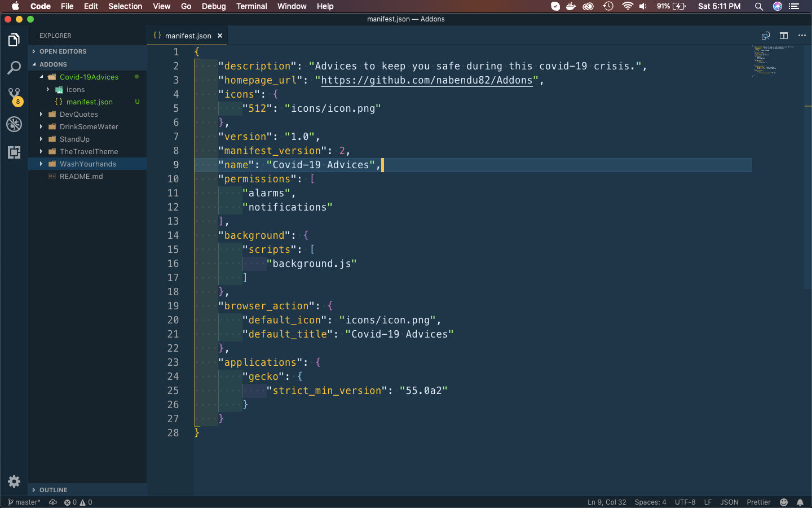Change end of line sequence LF
This screenshot has height=508, width=812.
708,502
